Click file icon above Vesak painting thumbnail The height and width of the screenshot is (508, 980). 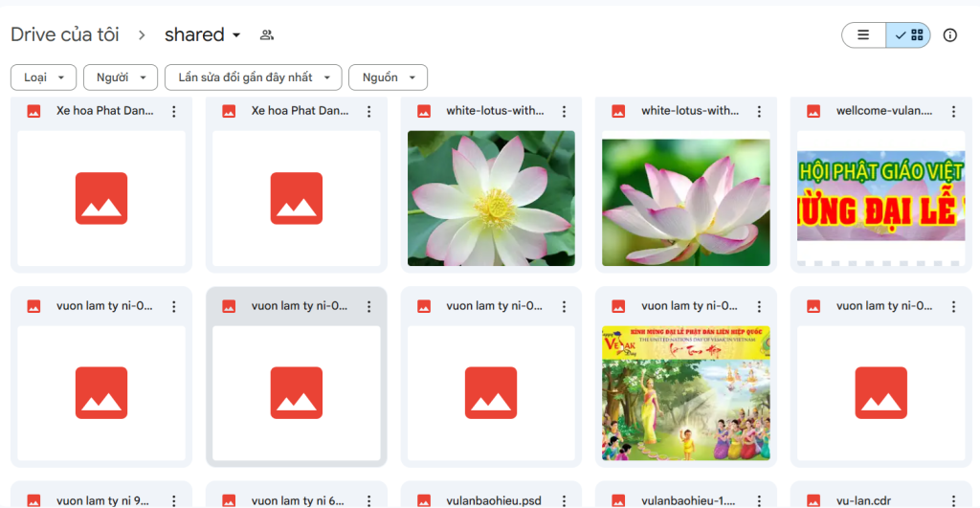[x=618, y=306]
